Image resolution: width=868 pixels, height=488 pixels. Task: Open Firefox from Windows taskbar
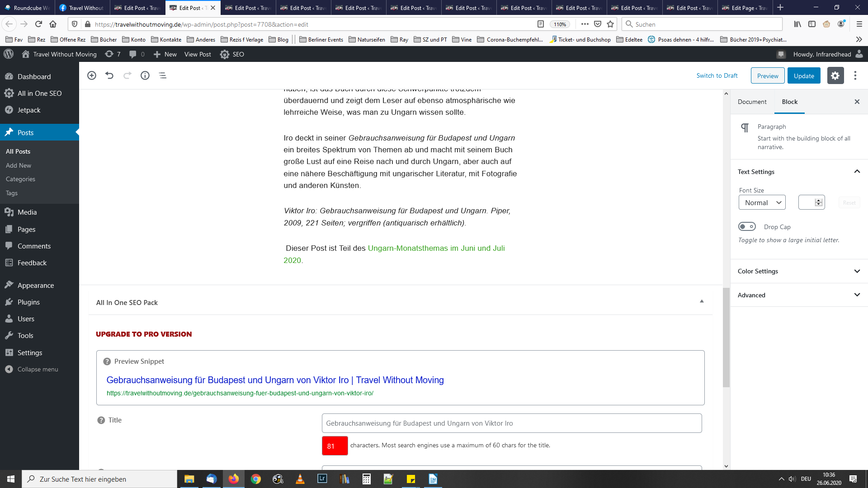(234, 479)
